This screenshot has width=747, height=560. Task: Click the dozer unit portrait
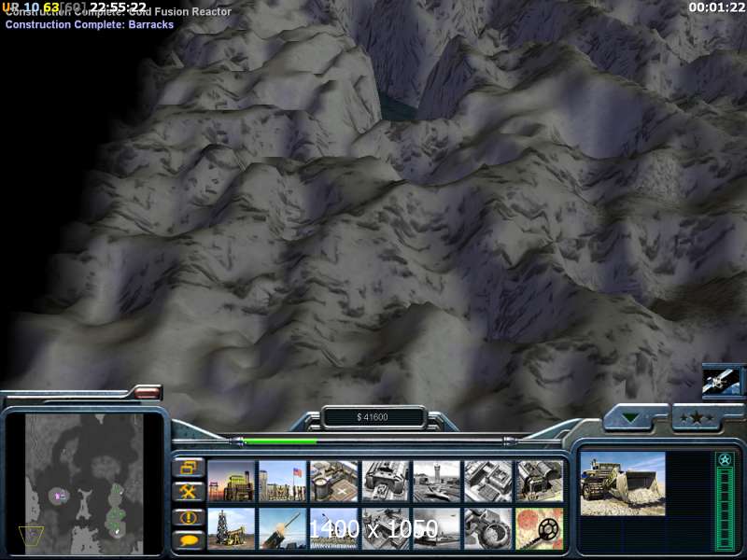(622, 483)
